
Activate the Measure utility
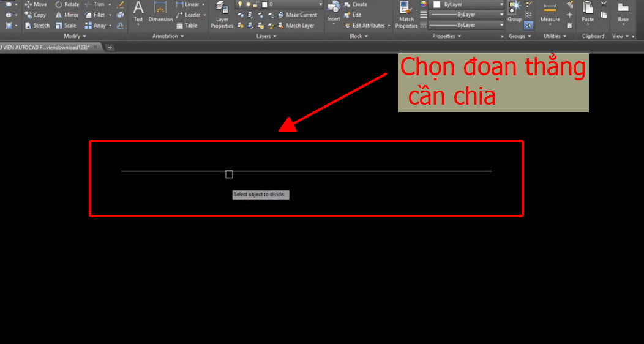tap(550, 12)
